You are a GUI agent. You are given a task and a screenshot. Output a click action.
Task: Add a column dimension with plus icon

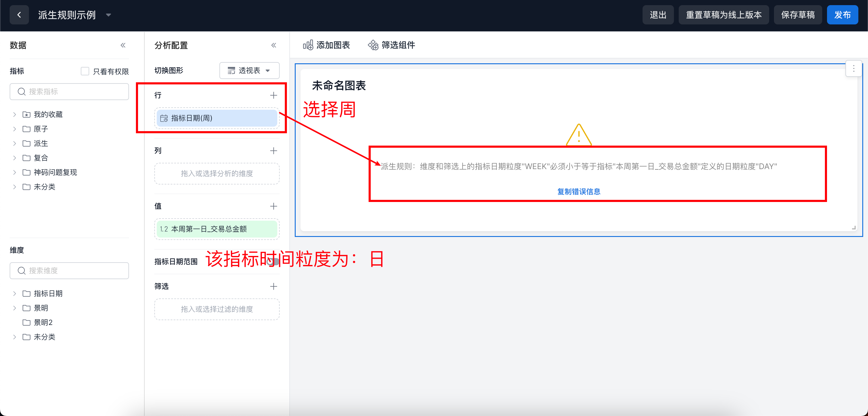pyautogui.click(x=274, y=151)
